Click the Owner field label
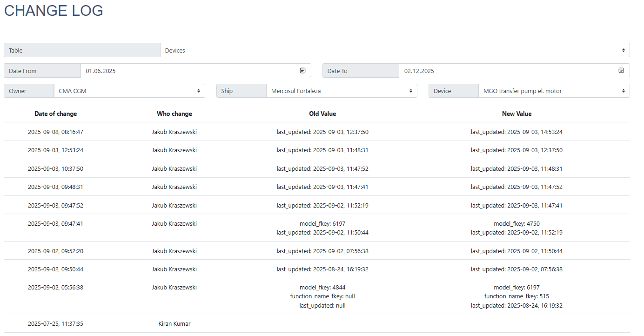Viewport: 644px width, 336px height. (18, 91)
